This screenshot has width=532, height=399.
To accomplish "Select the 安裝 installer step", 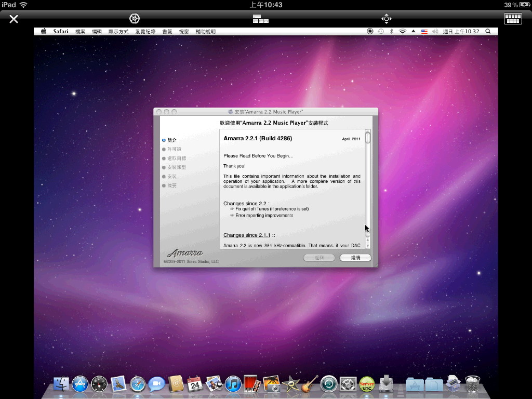I will [169, 177].
